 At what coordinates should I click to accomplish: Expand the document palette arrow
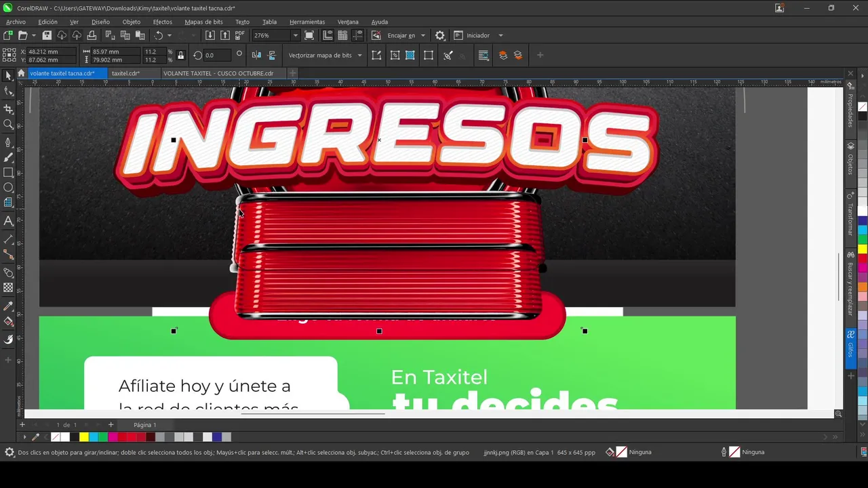point(24,437)
